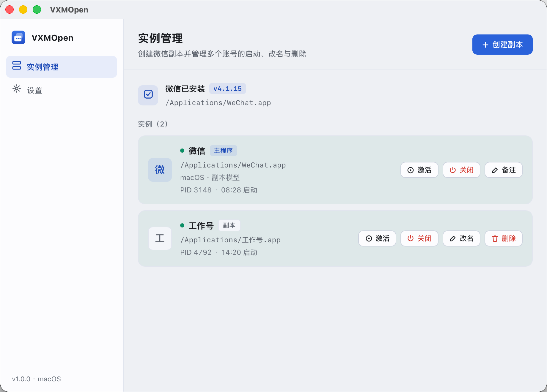Click PID 4792 startup info text
Viewport: 547px width, 392px height.
219,252
